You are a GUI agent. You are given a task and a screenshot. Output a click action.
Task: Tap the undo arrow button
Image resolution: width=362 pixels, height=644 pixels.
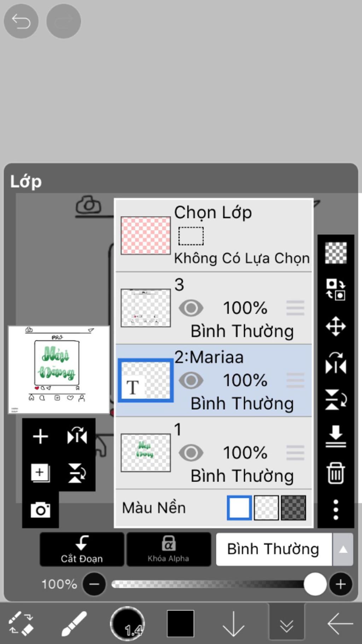coord(21,21)
